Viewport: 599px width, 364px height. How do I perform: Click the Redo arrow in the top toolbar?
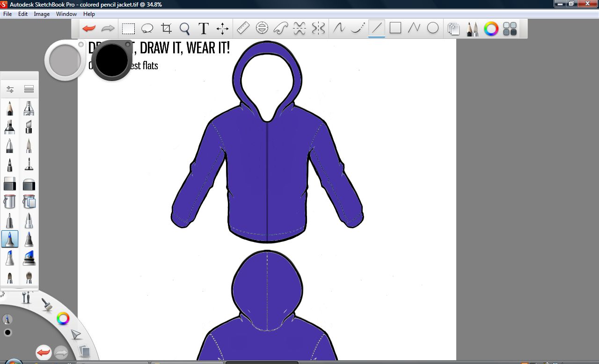pos(108,29)
